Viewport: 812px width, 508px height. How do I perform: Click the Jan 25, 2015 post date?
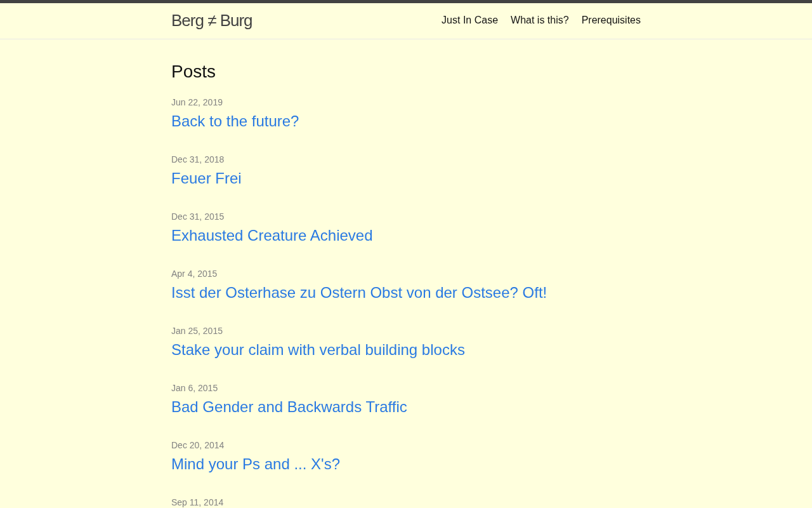197,331
